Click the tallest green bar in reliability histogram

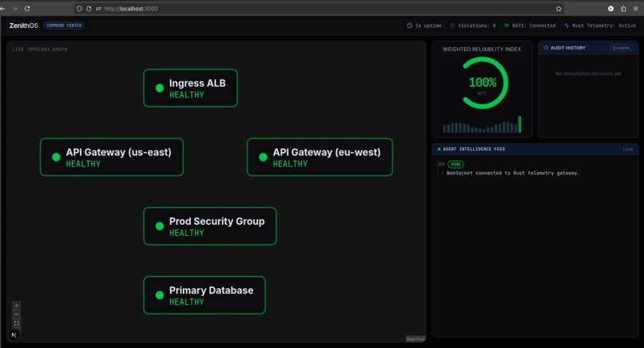[520, 124]
